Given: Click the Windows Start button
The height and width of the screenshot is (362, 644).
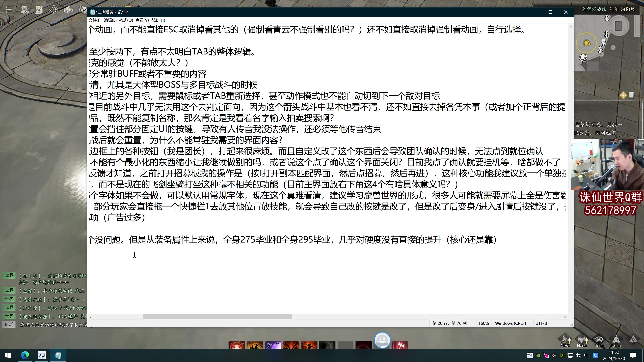Looking at the screenshot, I should (8, 355).
